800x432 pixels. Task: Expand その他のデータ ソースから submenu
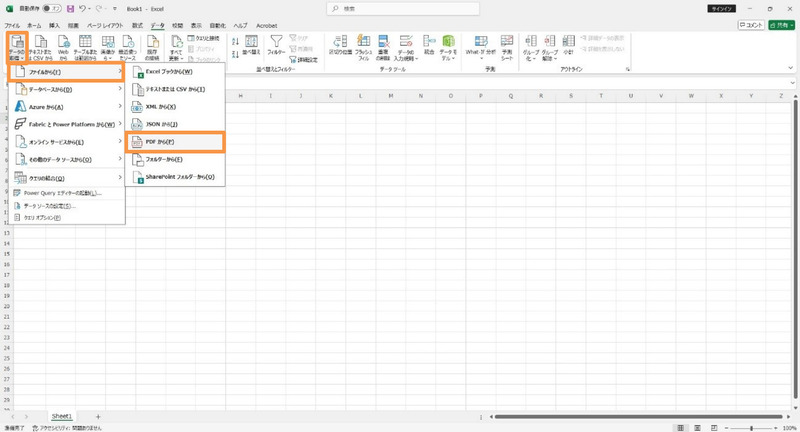point(66,160)
